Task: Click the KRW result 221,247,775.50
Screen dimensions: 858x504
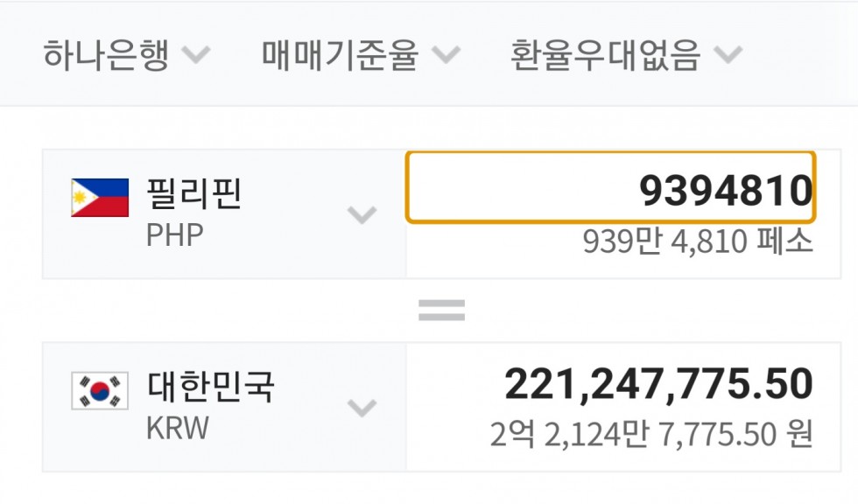Action: pyautogui.click(x=658, y=384)
